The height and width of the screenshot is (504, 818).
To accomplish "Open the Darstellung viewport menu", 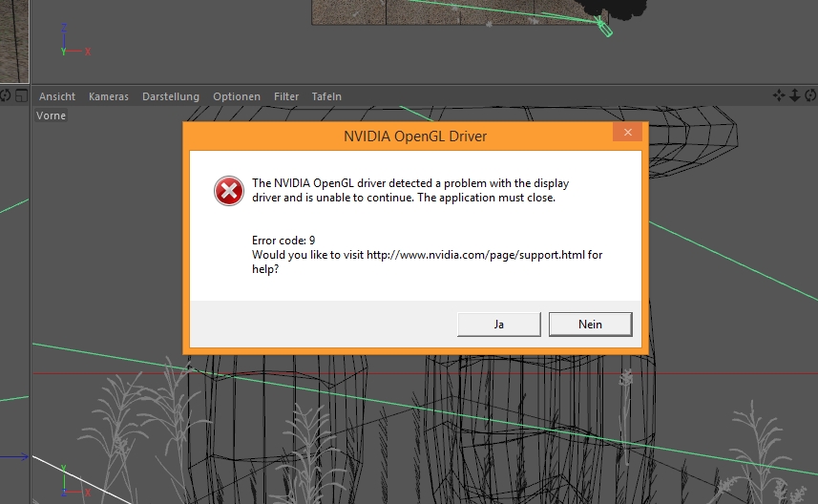I will click(x=171, y=96).
